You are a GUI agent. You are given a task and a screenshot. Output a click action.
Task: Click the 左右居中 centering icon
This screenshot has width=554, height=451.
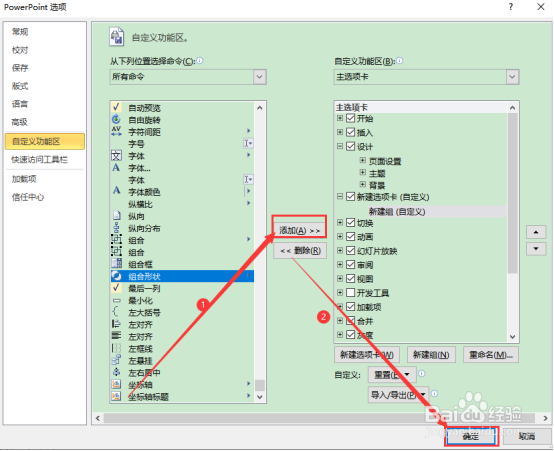click(x=116, y=372)
